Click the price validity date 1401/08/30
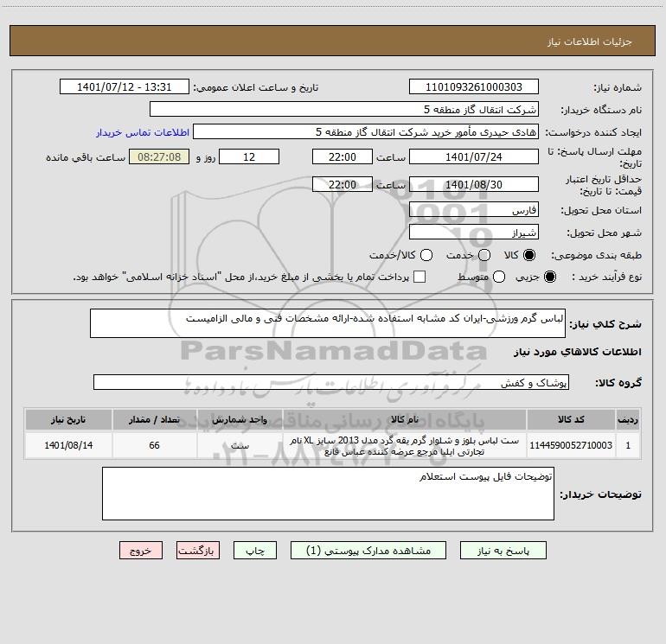This screenshot has height=644, width=666. [x=474, y=184]
